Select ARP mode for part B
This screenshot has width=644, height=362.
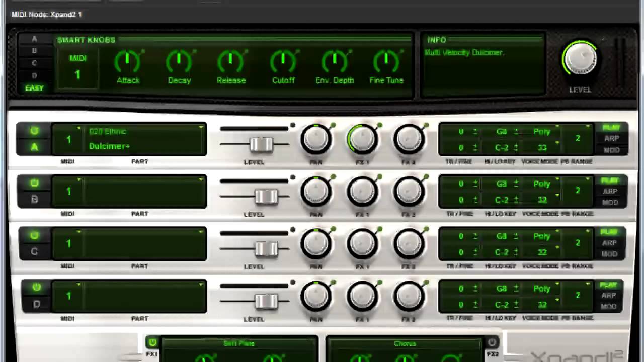pos(610,191)
